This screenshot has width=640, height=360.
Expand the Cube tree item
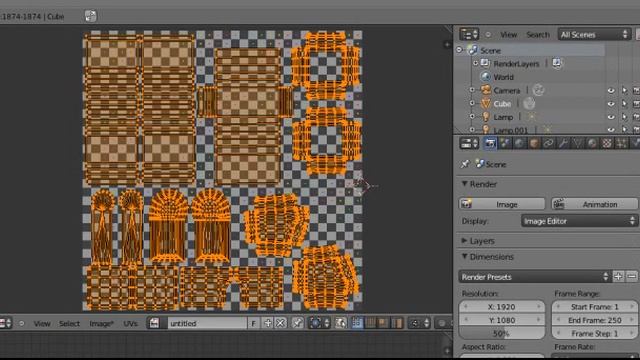(472, 104)
